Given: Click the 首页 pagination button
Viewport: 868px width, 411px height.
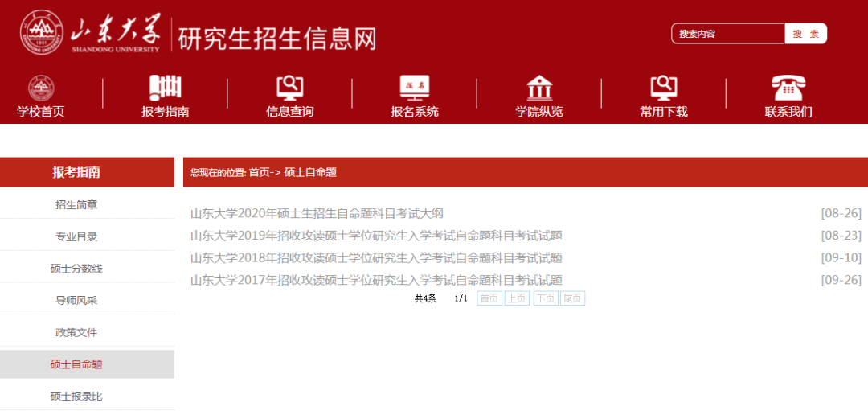Looking at the screenshot, I should 489,298.
